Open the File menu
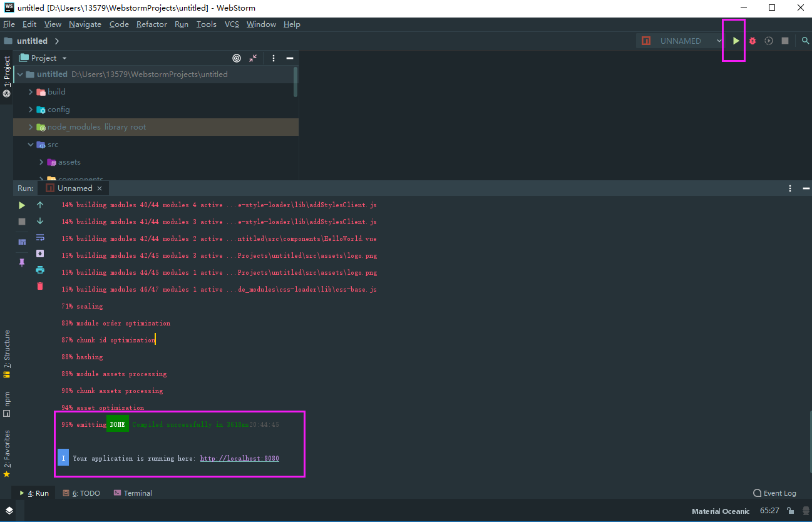Image resolution: width=812 pixels, height=522 pixels. tap(9, 24)
